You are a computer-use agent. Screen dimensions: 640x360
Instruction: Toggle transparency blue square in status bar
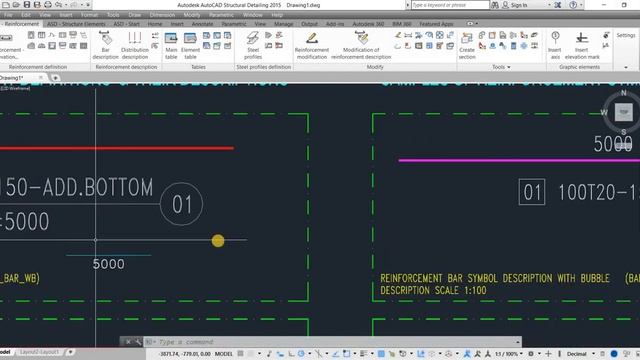click(381, 353)
